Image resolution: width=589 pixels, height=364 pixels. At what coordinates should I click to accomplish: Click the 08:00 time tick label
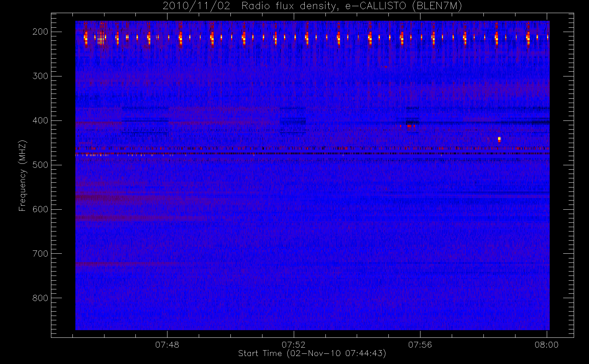[x=546, y=345]
